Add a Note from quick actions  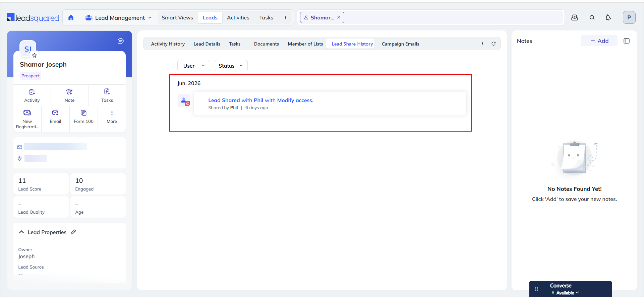click(x=69, y=95)
